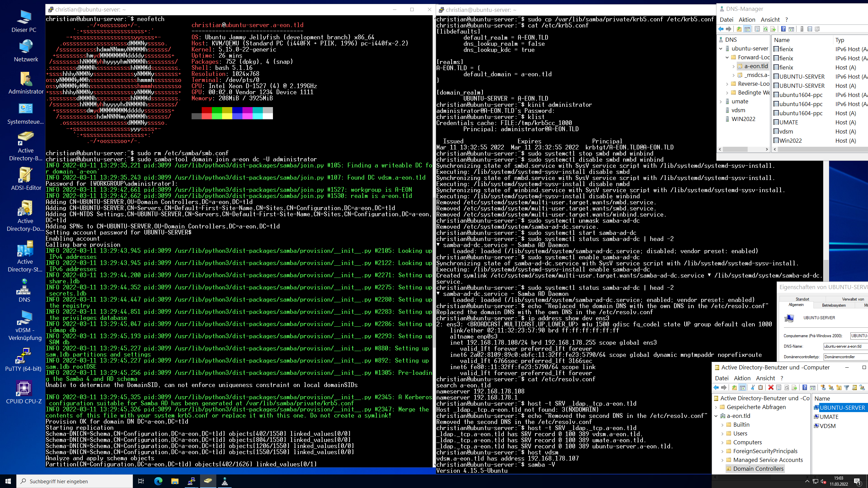Viewport: 868px width, 488px height.
Task: Open vDSM Verknüpfung desktop shortcut
Action: click(x=25, y=325)
